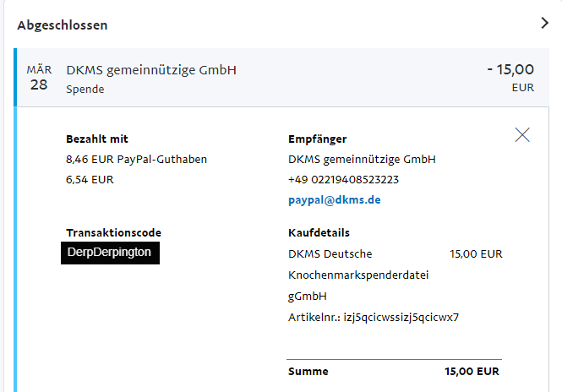Viewport: 562px width, 392px height.
Task: Close the transaction details panel
Action: click(x=522, y=135)
